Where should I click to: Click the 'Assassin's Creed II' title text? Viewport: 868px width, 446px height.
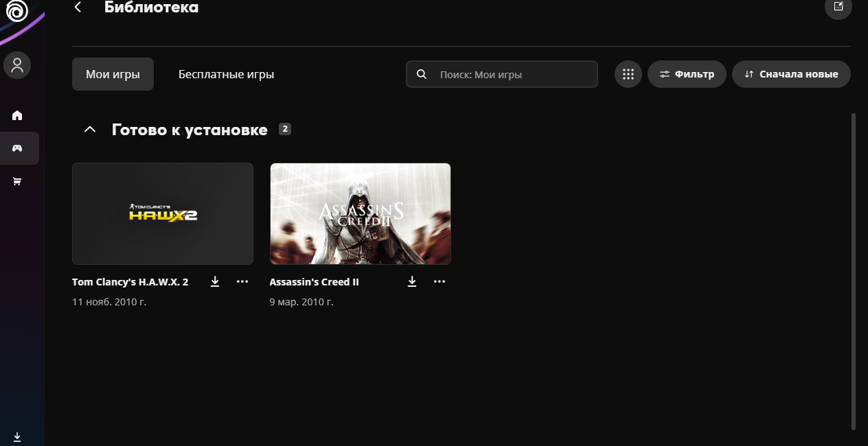tap(315, 282)
